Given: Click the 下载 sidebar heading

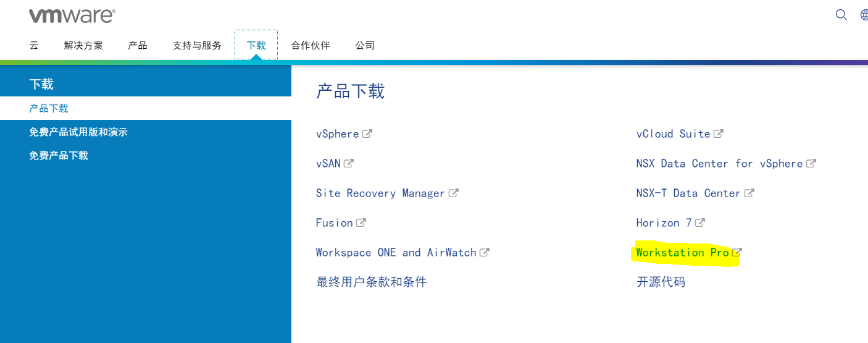Looking at the screenshot, I should tap(41, 84).
